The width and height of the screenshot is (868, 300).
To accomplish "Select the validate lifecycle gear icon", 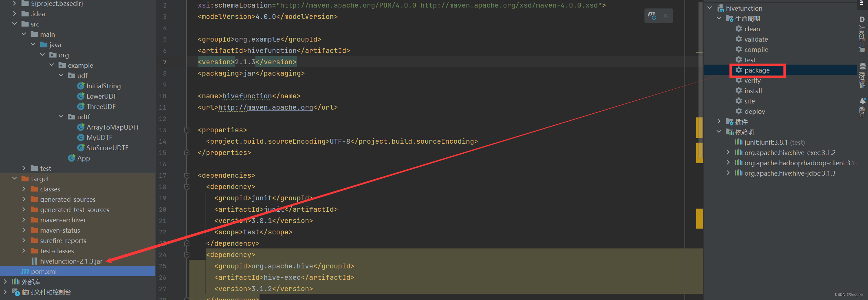I will (x=738, y=39).
